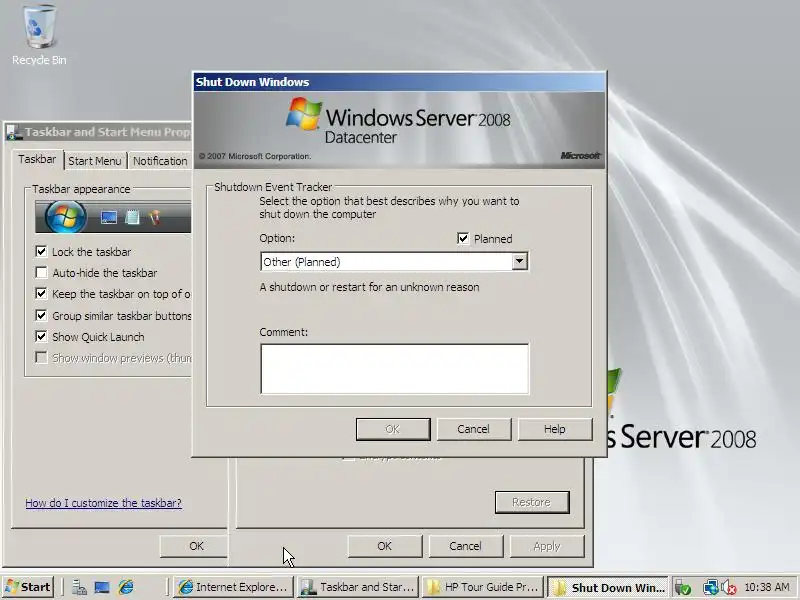Image resolution: width=800 pixels, height=600 pixels.
Task: Launch Server Manager from Quick Launch
Action: (79, 588)
